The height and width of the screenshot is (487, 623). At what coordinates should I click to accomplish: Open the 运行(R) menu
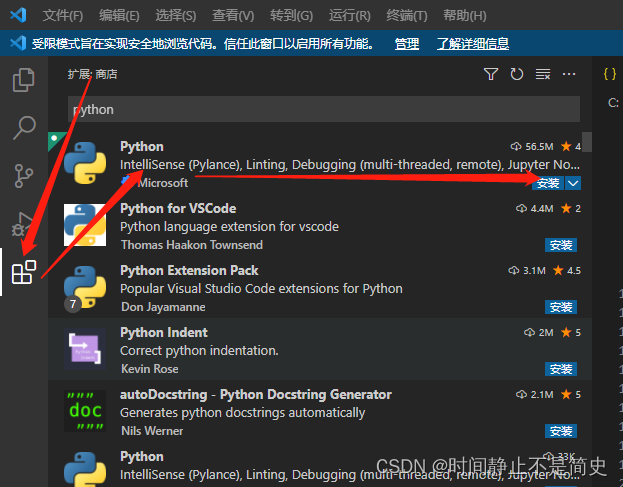tap(350, 15)
